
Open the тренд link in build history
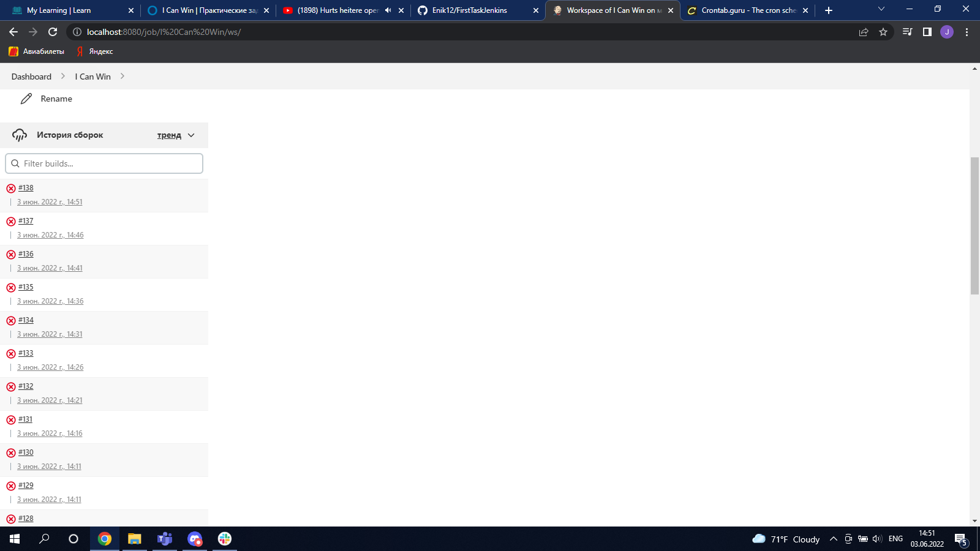[x=169, y=135]
